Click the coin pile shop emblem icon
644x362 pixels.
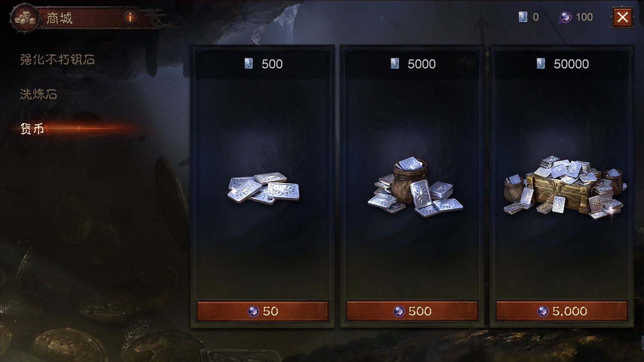coord(25,18)
